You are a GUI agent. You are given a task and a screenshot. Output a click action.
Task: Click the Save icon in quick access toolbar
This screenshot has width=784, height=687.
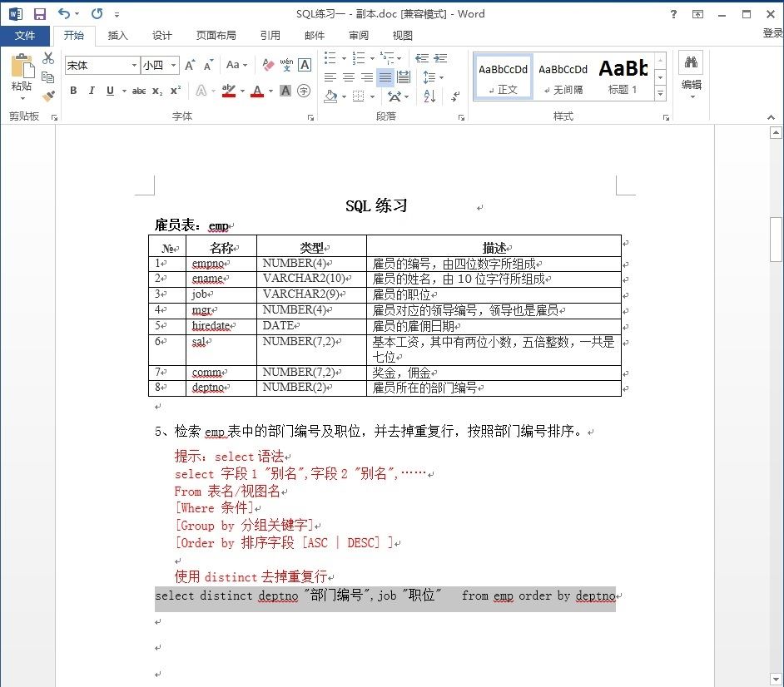pyautogui.click(x=39, y=14)
